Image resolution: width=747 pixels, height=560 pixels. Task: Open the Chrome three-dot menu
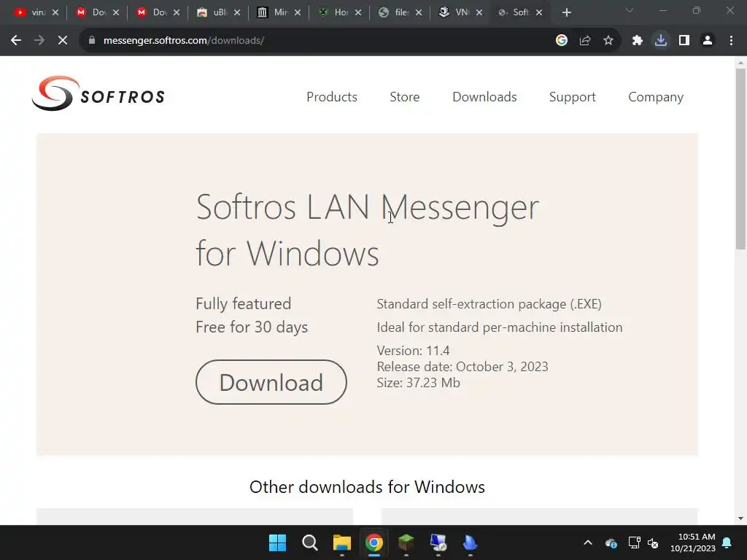[731, 41]
